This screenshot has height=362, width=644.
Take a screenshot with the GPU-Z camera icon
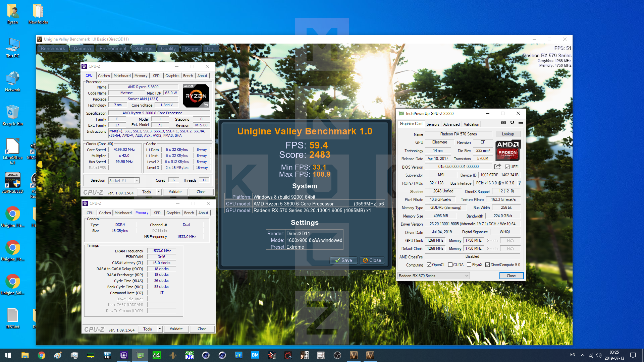(x=503, y=122)
